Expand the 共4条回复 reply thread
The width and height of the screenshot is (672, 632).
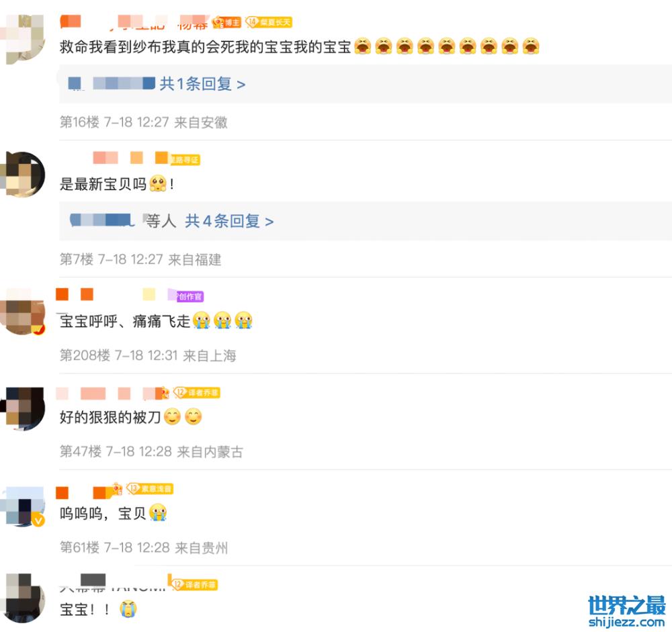pyautogui.click(x=229, y=221)
